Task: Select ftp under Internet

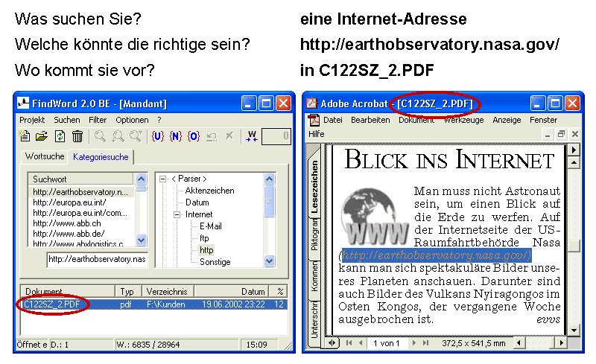Action: 204,238
